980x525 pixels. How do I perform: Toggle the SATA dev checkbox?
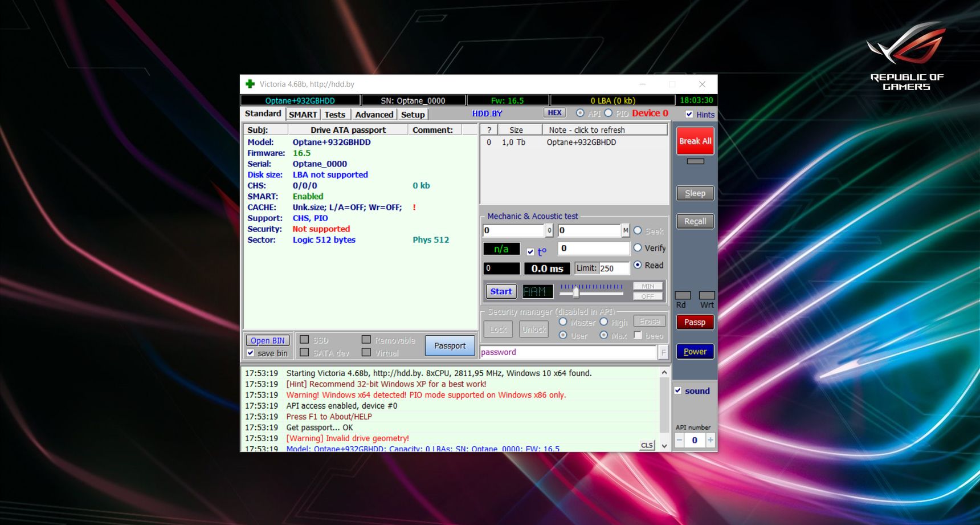304,353
